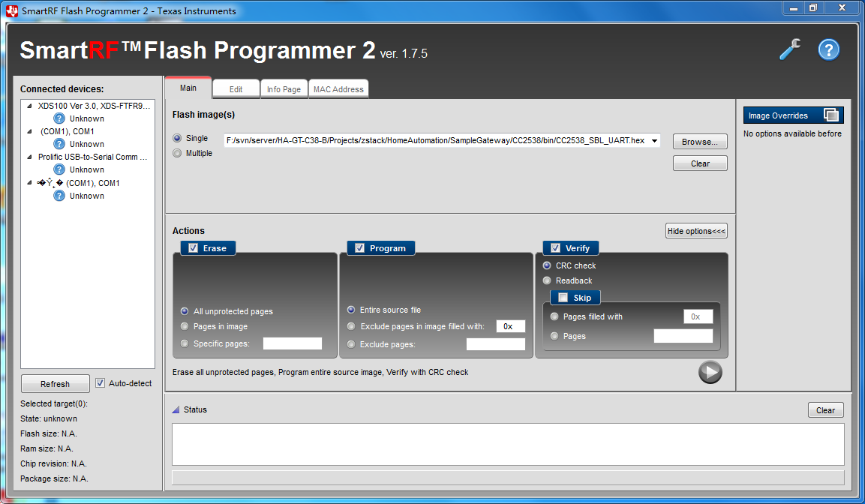Switch to the Edit tab
The width and height of the screenshot is (865, 504).
tap(236, 88)
